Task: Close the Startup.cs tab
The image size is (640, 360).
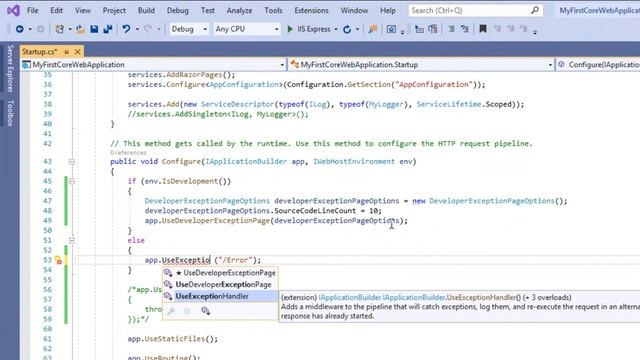Action: [x=77, y=52]
